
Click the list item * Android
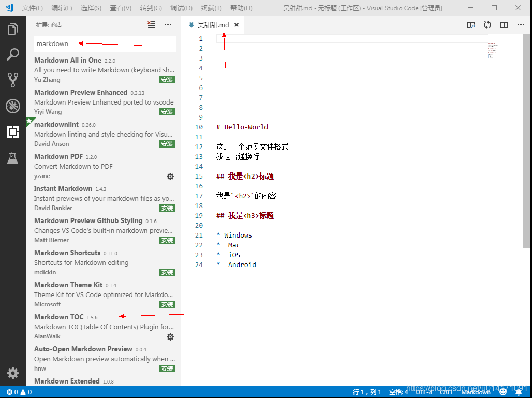click(x=236, y=265)
